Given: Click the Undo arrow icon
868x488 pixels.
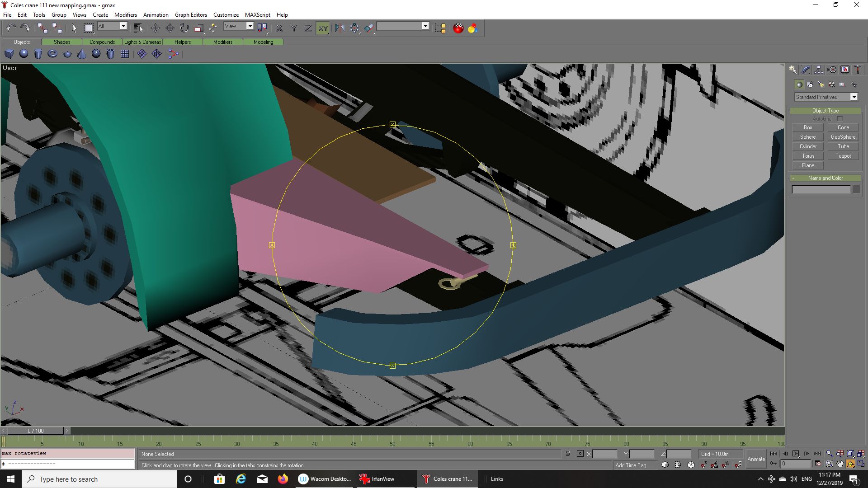Looking at the screenshot, I should (11, 28).
